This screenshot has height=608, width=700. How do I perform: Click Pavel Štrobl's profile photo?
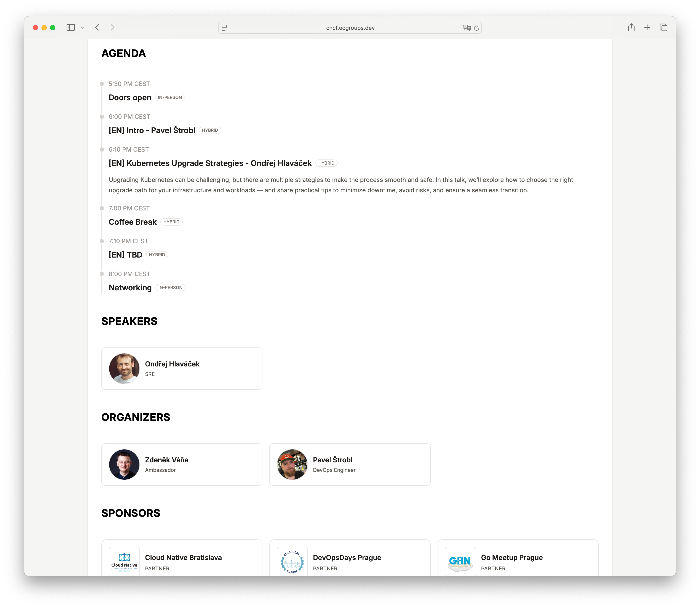pyautogui.click(x=292, y=464)
